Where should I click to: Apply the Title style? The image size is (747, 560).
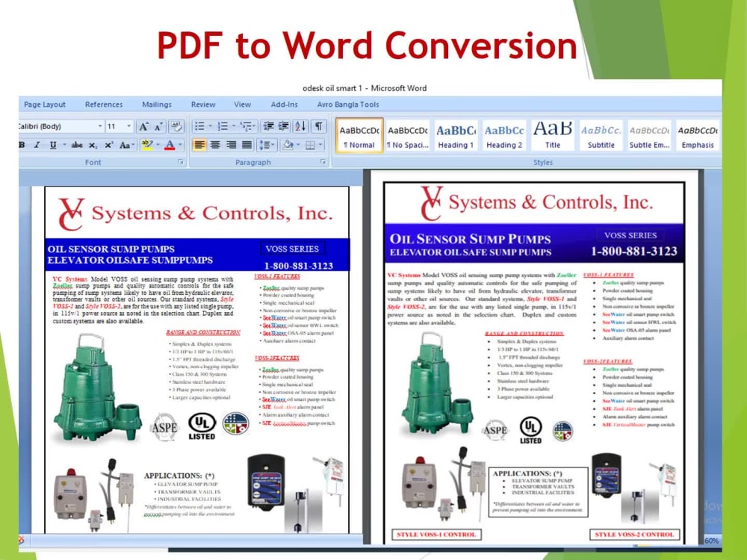click(553, 136)
